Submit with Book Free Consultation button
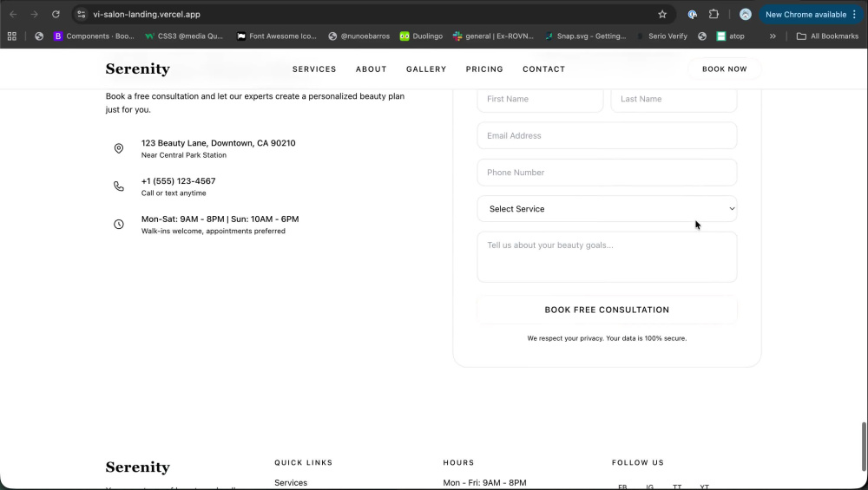Image resolution: width=868 pixels, height=490 pixels. point(607,310)
